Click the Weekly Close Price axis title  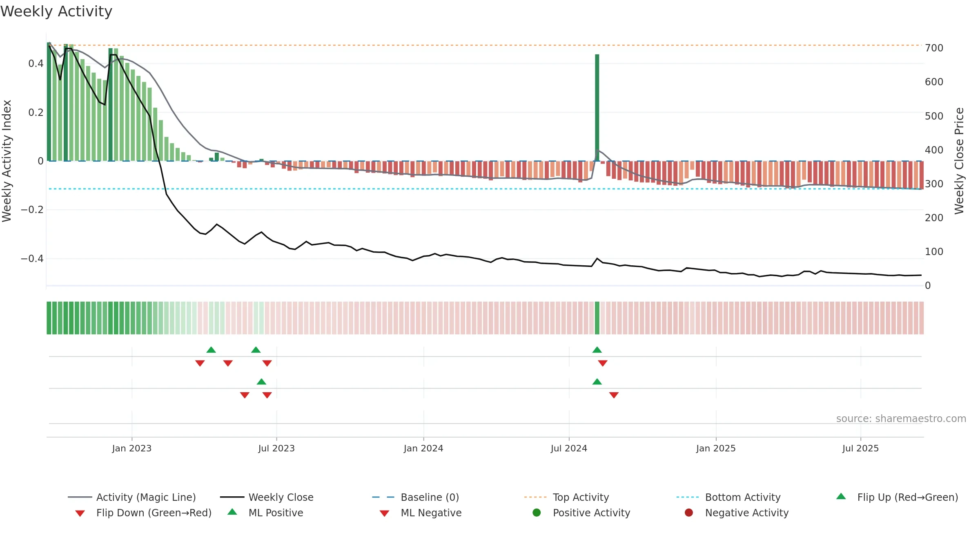coord(959,161)
